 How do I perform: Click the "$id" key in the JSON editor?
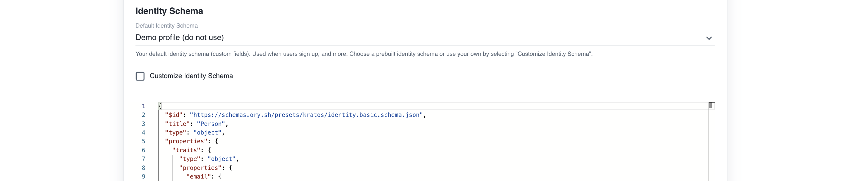pos(174,115)
